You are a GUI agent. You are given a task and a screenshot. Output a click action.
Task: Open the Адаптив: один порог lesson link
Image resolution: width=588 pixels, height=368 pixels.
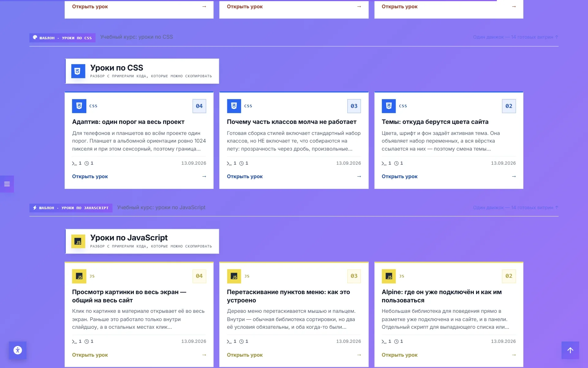90,176
